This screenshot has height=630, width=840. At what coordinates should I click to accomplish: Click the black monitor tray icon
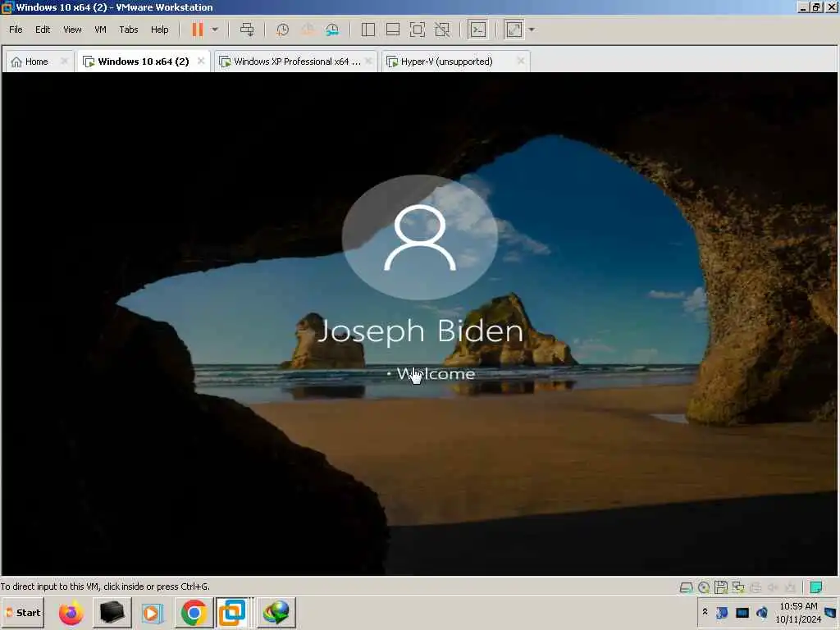coord(742,612)
